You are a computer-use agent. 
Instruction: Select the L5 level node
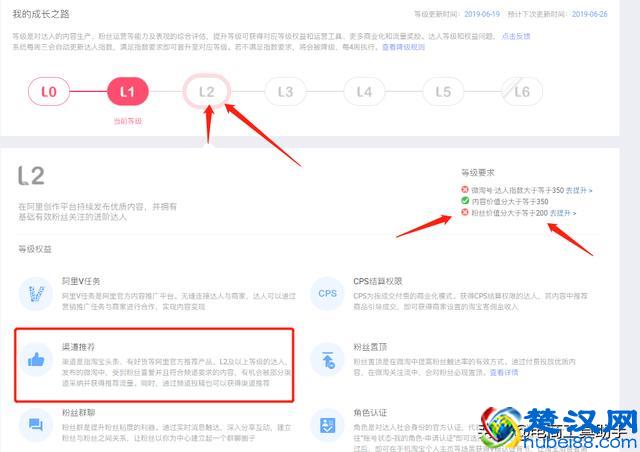443,91
